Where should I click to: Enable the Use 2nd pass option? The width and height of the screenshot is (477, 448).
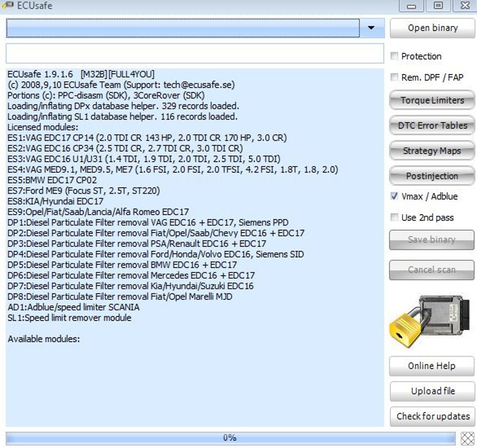394,217
